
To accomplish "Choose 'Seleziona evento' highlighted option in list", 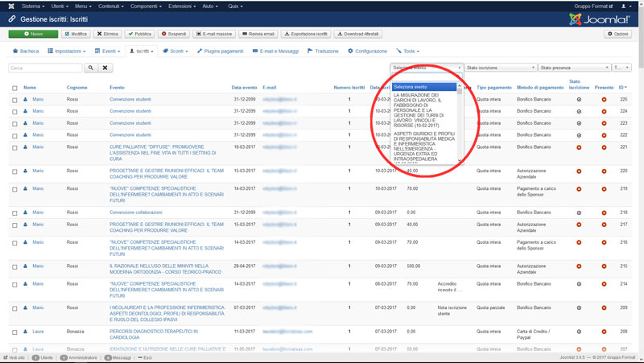I will 424,87.
